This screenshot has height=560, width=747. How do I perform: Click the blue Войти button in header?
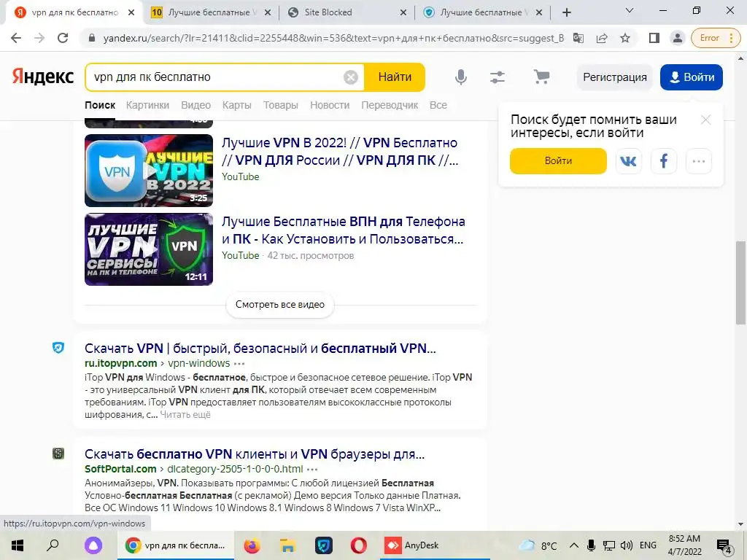point(692,77)
